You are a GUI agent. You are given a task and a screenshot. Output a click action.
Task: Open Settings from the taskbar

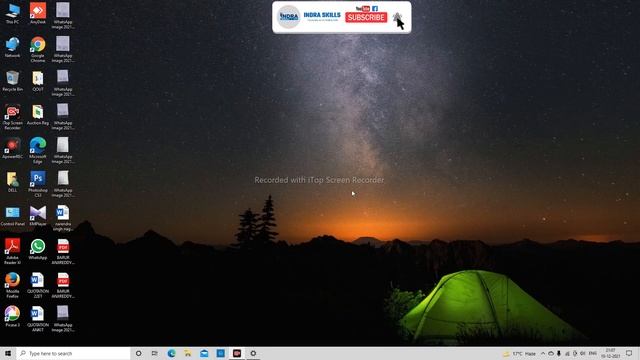coord(253,353)
